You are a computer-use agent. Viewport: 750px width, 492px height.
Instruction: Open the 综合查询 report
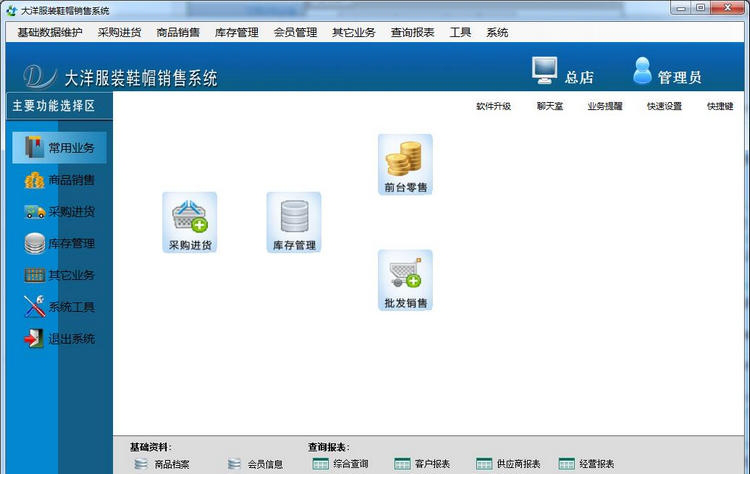[x=340, y=464]
